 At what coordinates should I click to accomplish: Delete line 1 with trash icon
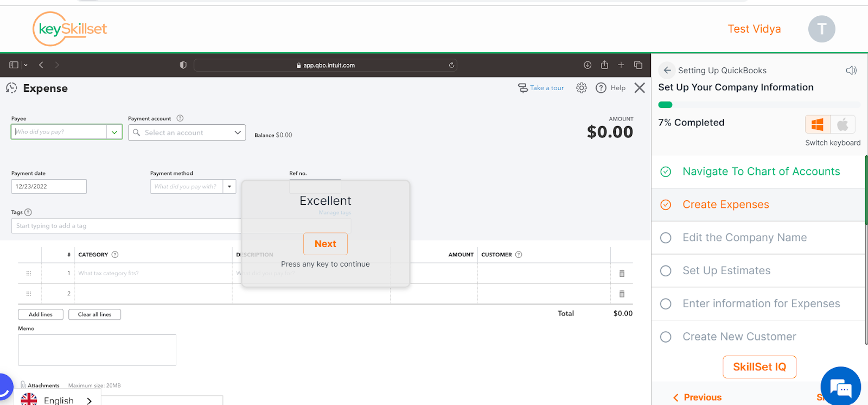point(622,274)
